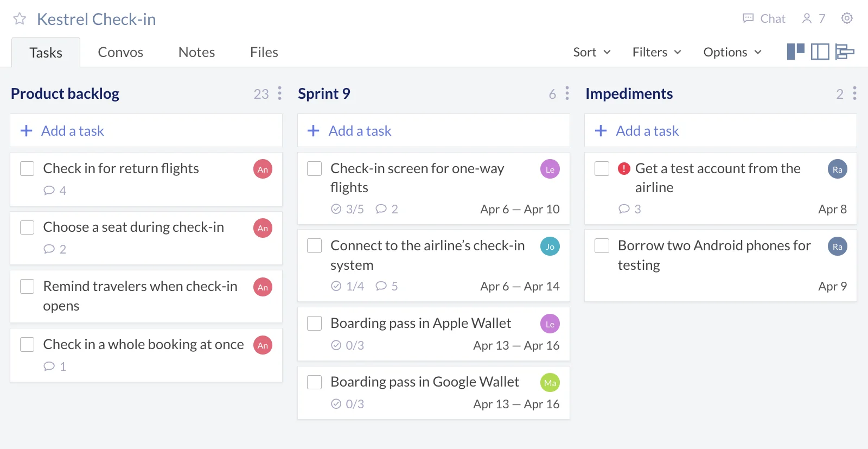The width and height of the screenshot is (868, 449).
Task: Open the Jo assignee avatar on Connect task
Action: (550, 246)
